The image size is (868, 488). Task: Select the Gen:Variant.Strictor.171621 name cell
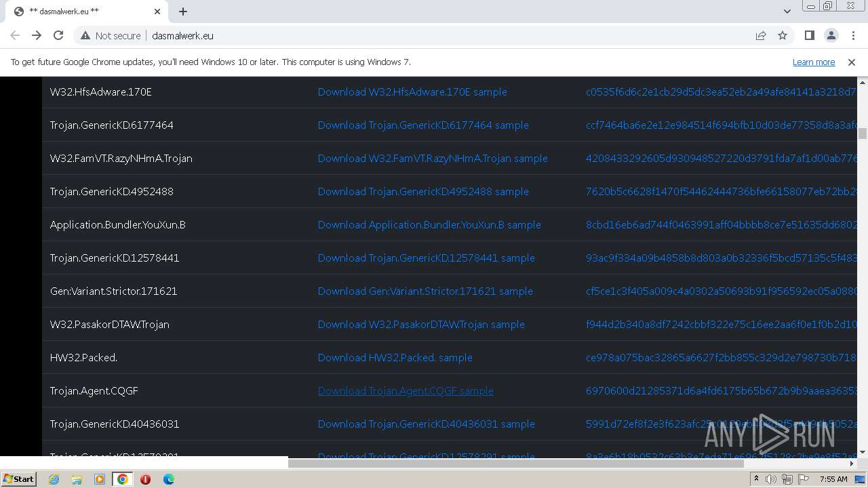[x=176, y=291]
